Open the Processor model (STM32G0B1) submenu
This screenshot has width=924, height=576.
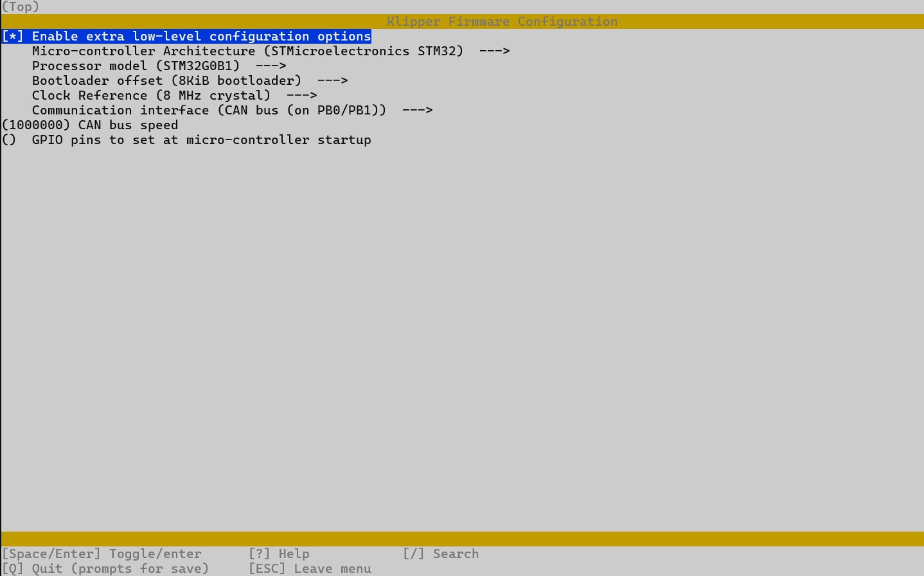coord(159,66)
